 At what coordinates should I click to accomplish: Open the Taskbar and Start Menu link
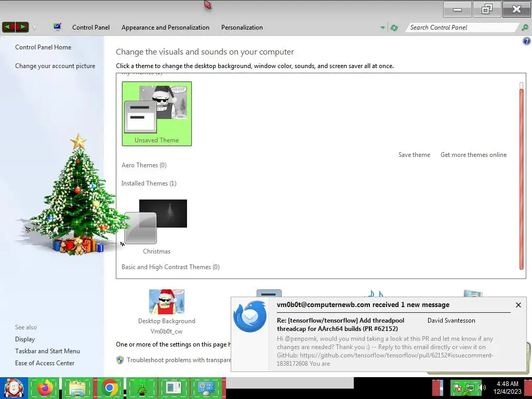[47, 351]
